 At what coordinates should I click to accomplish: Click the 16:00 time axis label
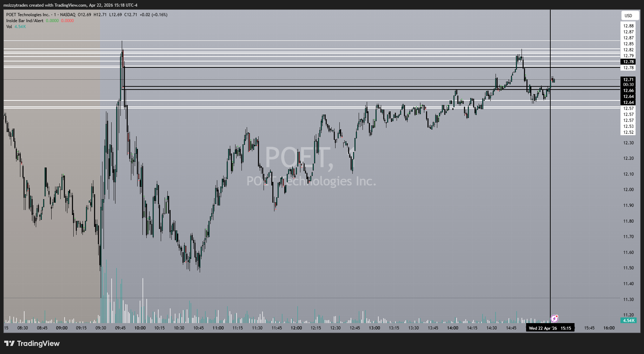(609, 328)
